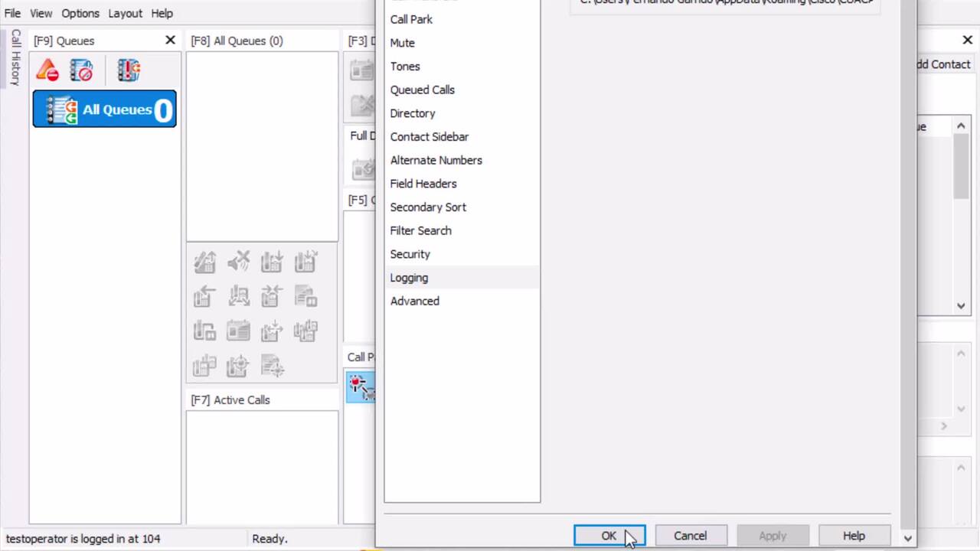Open the Call History side tab
The image size is (980, 551).
[x=15, y=57]
